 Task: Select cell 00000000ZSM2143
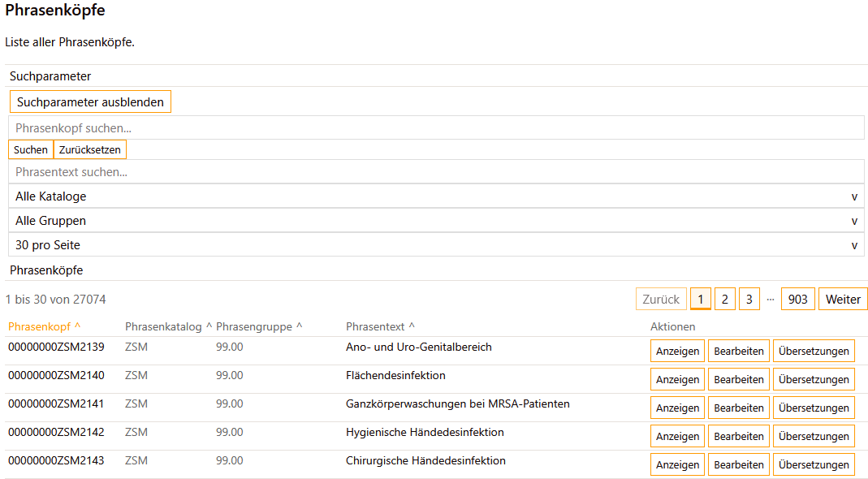point(56,460)
